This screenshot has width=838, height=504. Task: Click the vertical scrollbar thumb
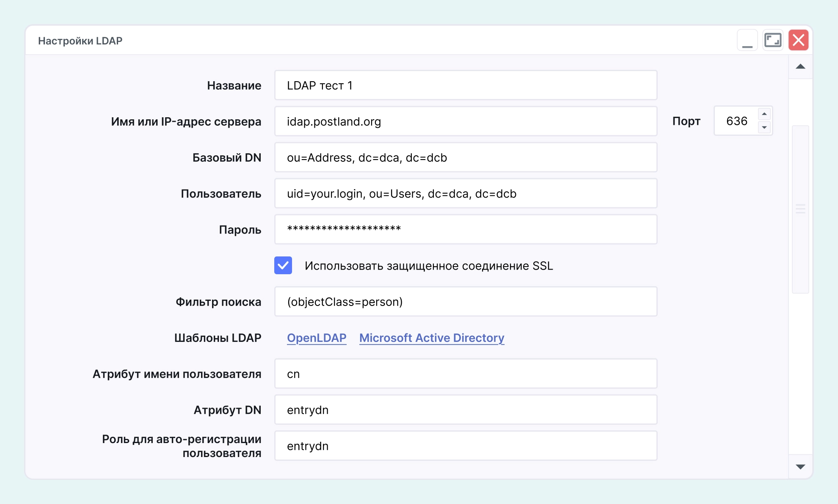coord(800,209)
